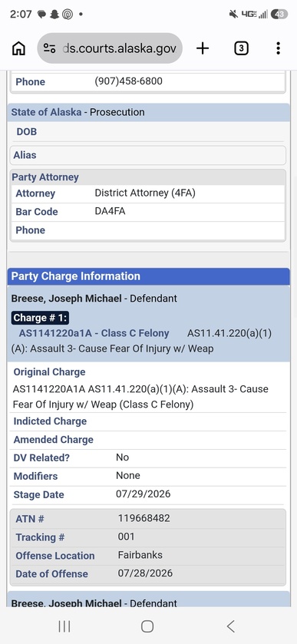
Task: Tap the phone number (907)458-6800
Action: point(129,81)
